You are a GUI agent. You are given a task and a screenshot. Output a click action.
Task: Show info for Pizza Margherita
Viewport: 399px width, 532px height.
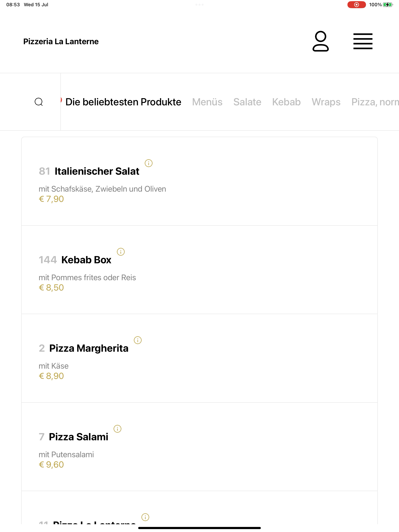point(138,340)
